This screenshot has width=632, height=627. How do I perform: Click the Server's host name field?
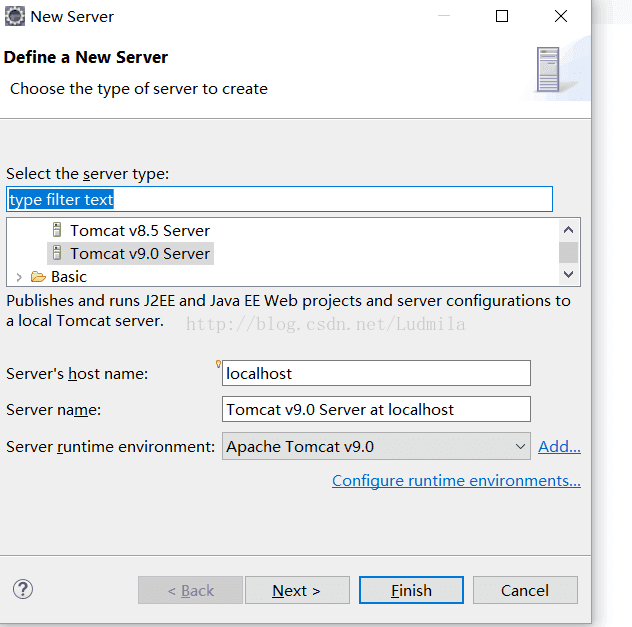click(376, 373)
